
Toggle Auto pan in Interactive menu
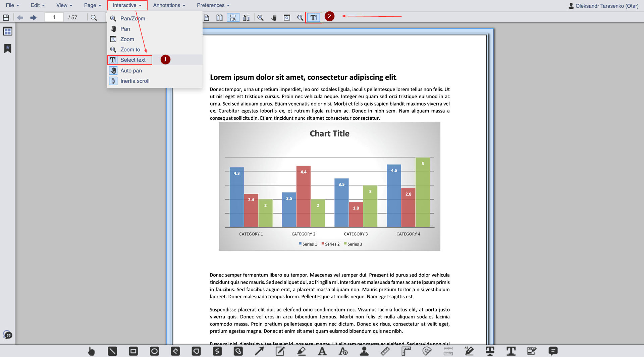[x=131, y=71]
